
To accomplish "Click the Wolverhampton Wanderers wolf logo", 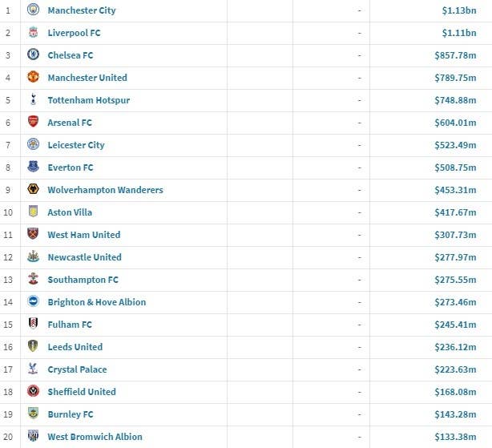I will tap(33, 189).
